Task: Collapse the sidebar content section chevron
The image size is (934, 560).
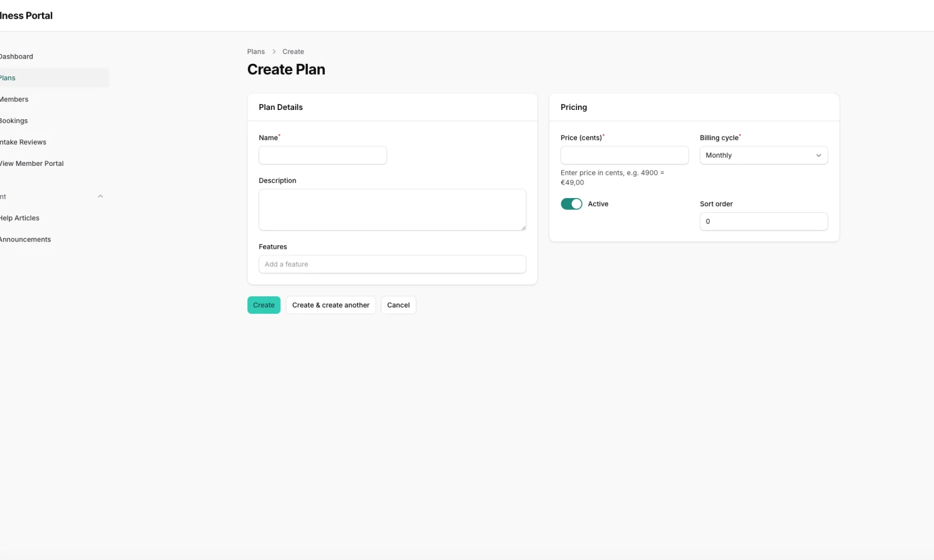Action: (x=100, y=196)
